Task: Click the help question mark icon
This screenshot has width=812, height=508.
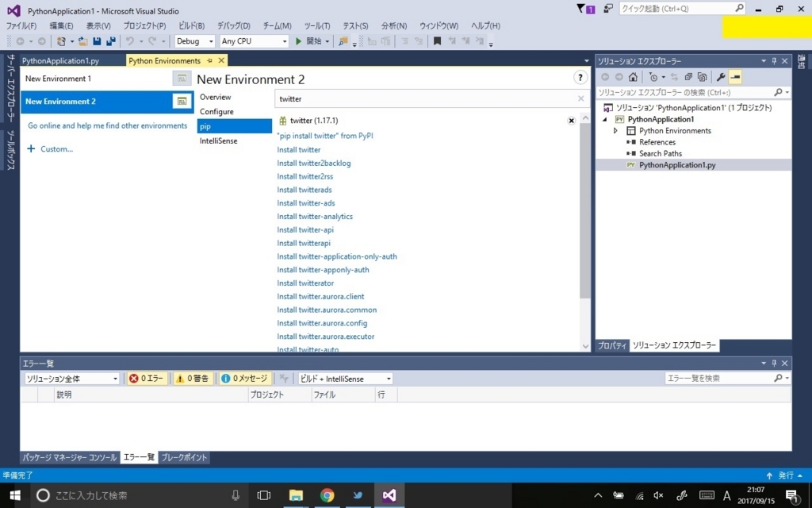Action: (x=580, y=78)
